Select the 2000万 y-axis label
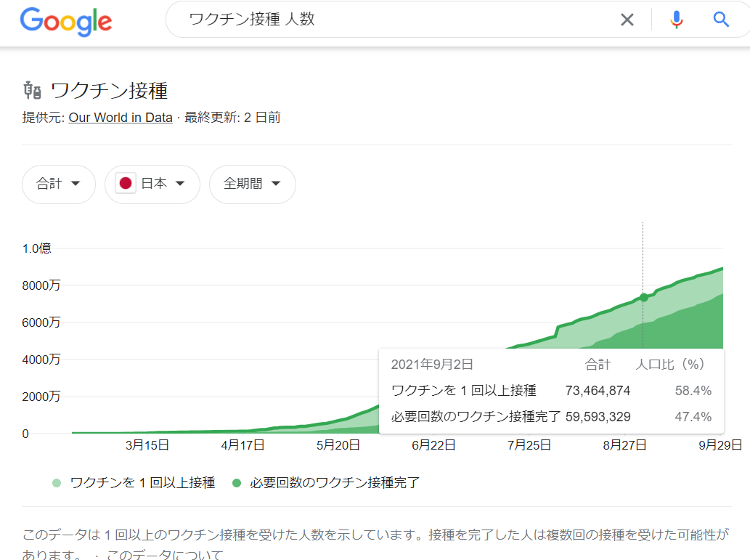 41,397
